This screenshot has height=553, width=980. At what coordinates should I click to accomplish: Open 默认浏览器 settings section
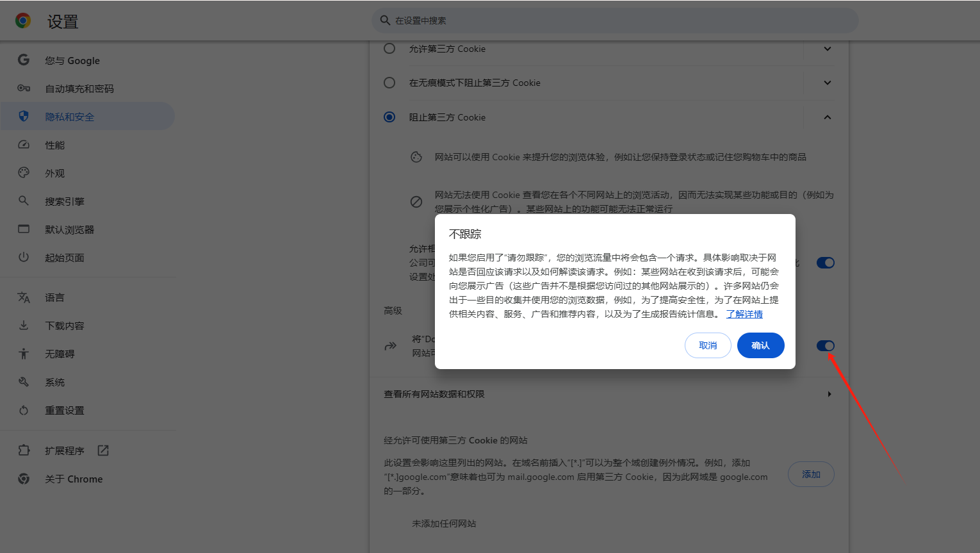[x=88, y=229]
